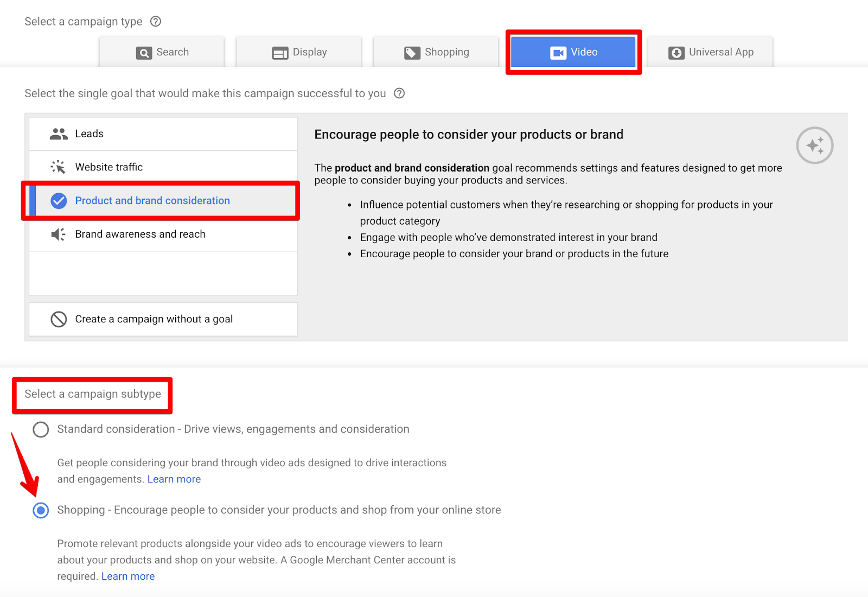This screenshot has height=597, width=868.
Task: Switch to the Shopping campaign type
Action: click(436, 53)
